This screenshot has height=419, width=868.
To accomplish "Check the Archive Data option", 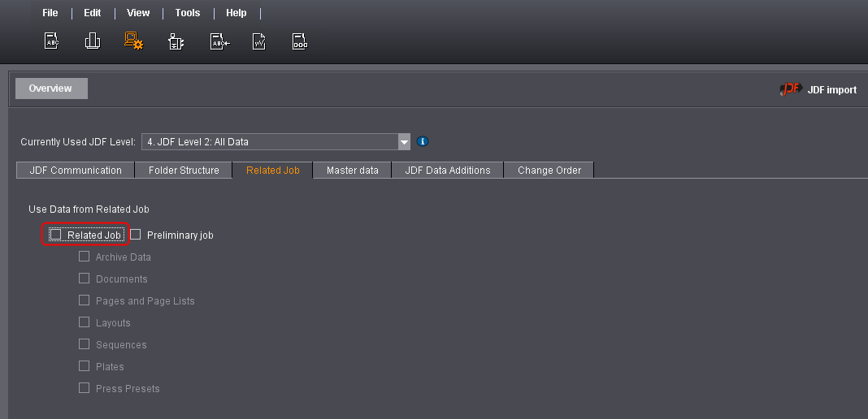I will [84, 257].
